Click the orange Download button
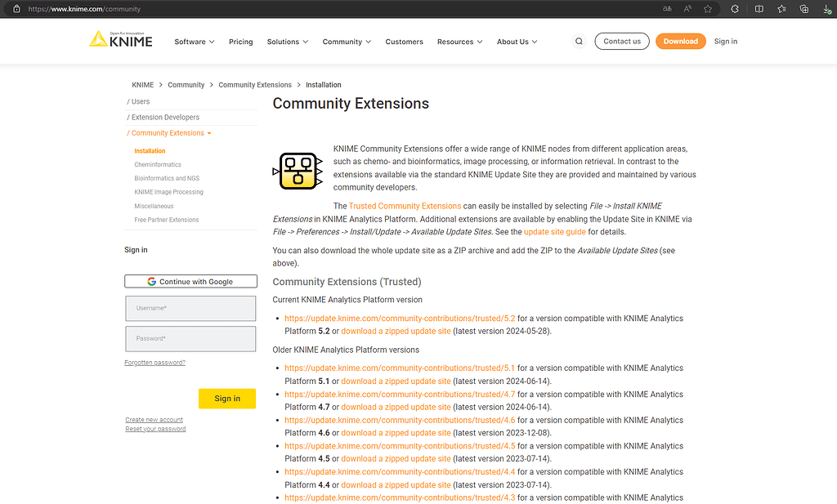The width and height of the screenshot is (837, 504). point(681,41)
